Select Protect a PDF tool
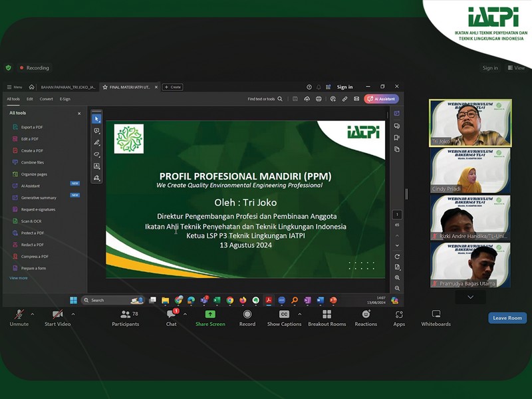 (x=28, y=233)
